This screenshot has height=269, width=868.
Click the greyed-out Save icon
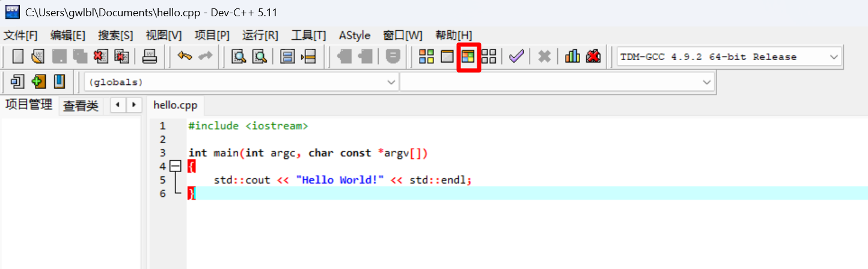[59, 57]
